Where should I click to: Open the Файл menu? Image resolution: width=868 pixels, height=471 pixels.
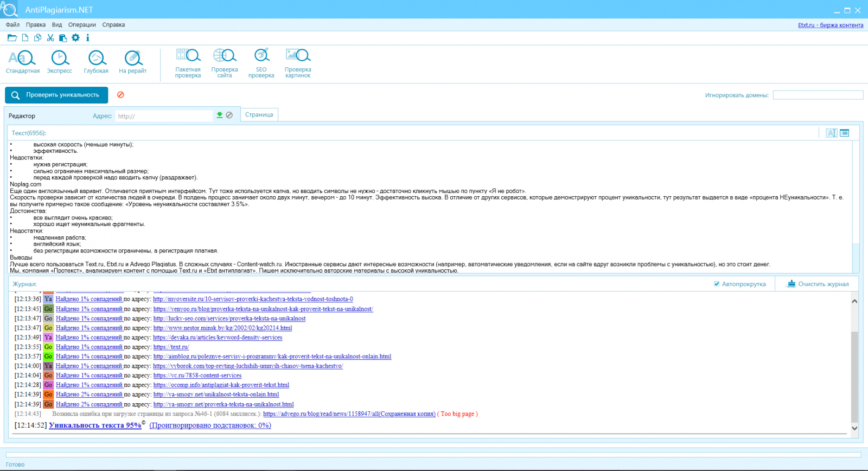[12, 24]
